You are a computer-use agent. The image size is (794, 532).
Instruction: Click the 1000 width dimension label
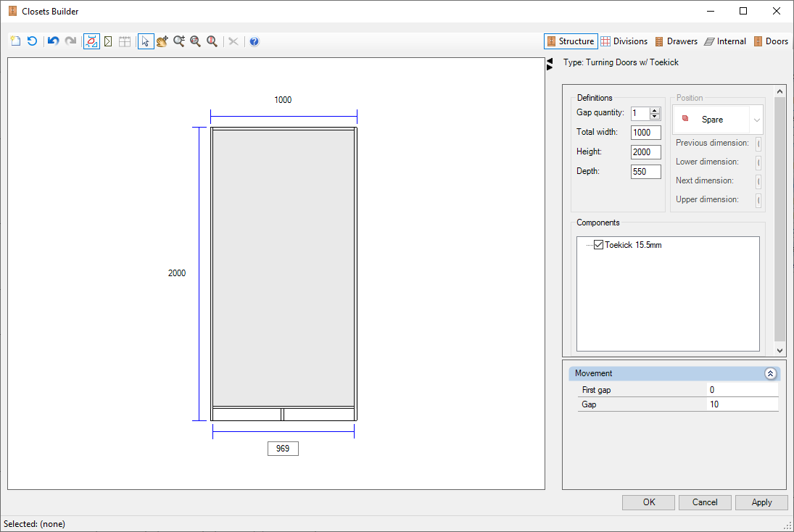283,100
